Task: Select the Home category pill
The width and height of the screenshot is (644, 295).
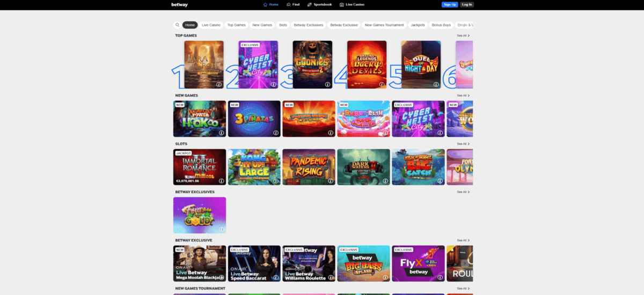Action: (190, 25)
